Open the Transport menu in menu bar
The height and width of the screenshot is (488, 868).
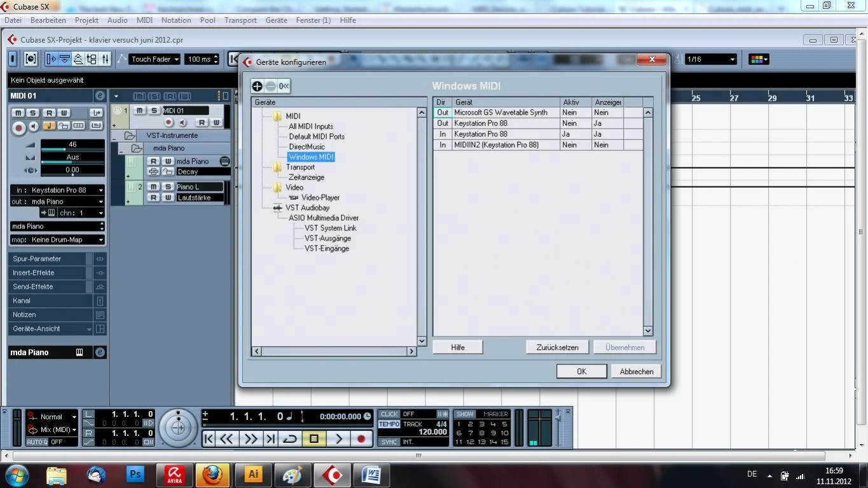click(240, 20)
